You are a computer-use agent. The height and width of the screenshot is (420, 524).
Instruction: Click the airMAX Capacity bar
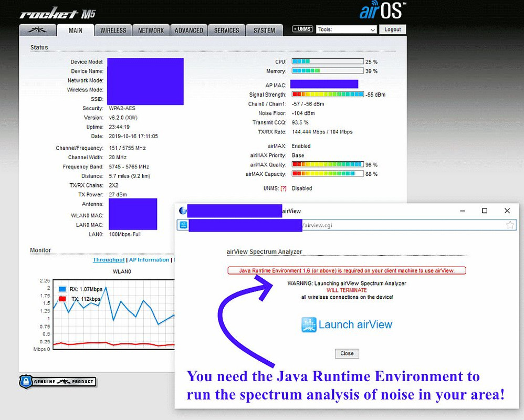[328, 174]
